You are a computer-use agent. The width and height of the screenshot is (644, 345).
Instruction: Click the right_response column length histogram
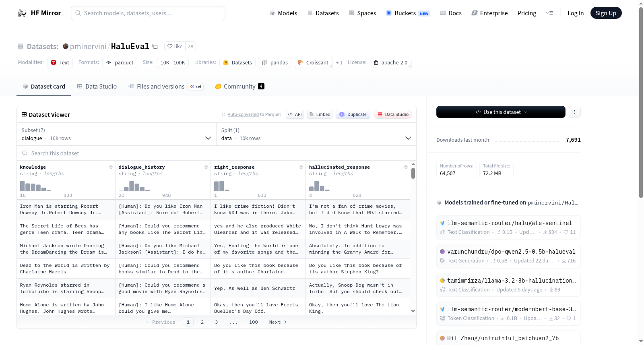point(240,186)
